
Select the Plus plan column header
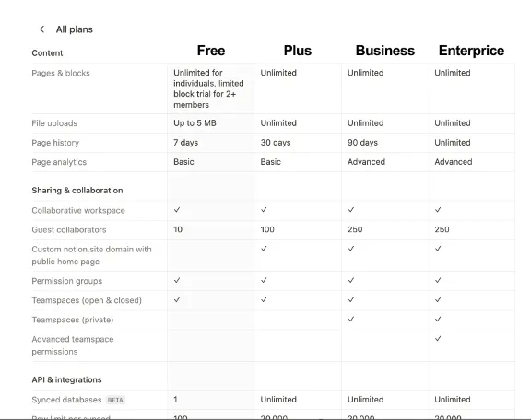click(x=298, y=51)
